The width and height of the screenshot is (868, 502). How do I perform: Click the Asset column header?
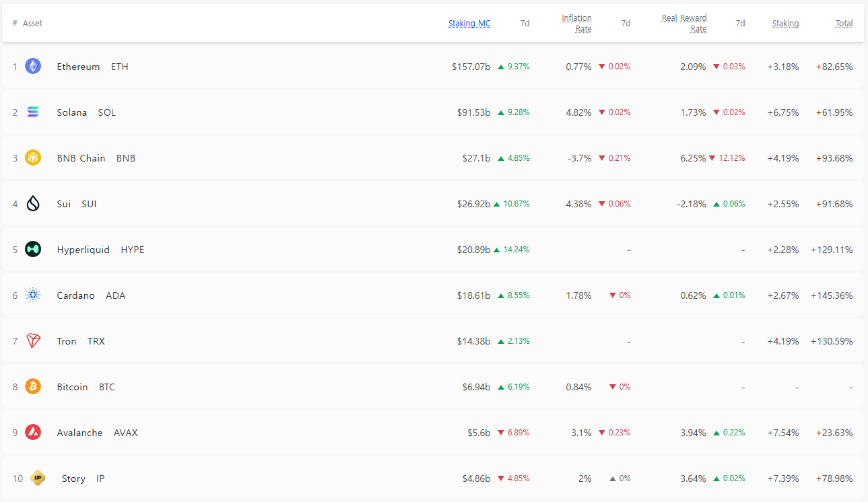32,24
